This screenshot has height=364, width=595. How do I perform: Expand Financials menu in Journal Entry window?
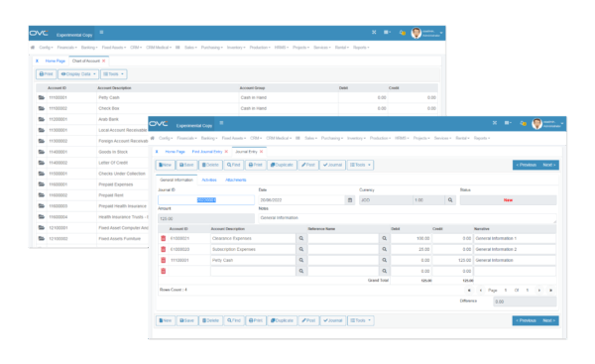coord(186,138)
